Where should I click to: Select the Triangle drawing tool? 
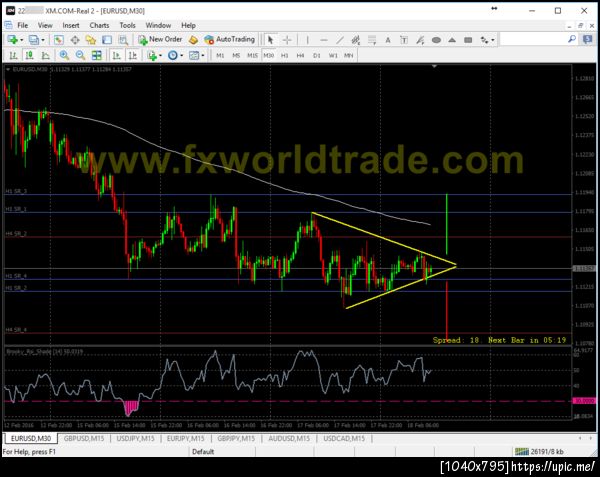click(452, 40)
